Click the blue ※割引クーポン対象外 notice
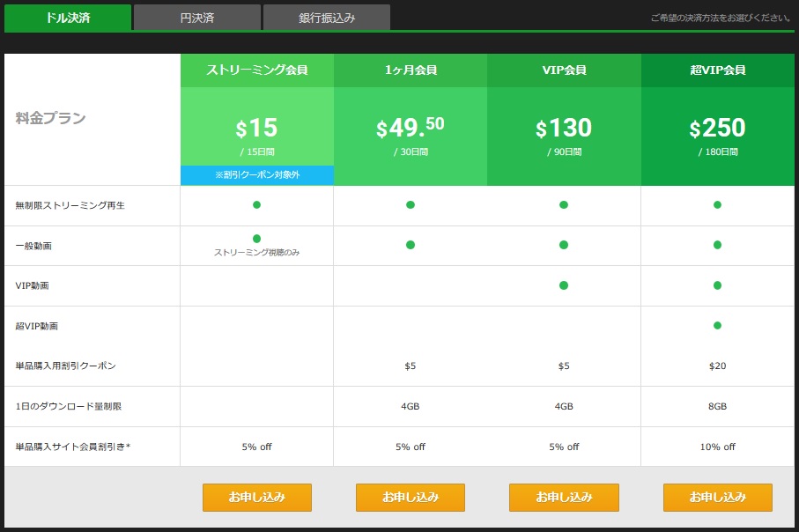The width and height of the screenshot is (799, 532). pos(256,175)
